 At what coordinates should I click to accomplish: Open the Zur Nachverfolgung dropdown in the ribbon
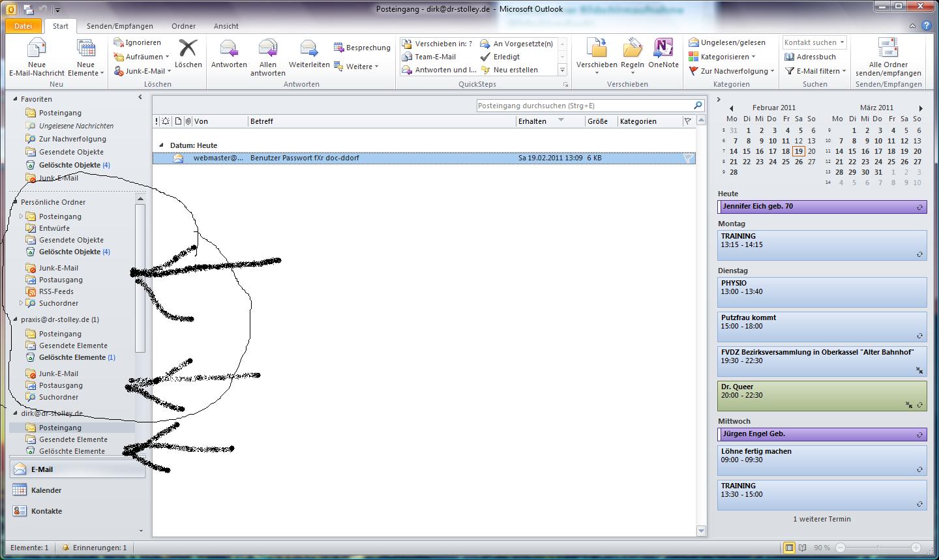(732, 71)
